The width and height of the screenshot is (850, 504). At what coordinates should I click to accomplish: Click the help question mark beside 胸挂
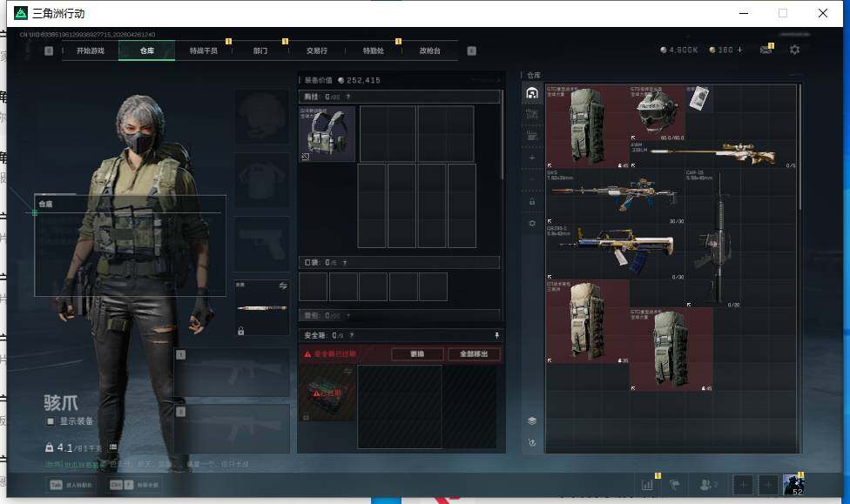(348, 97)
